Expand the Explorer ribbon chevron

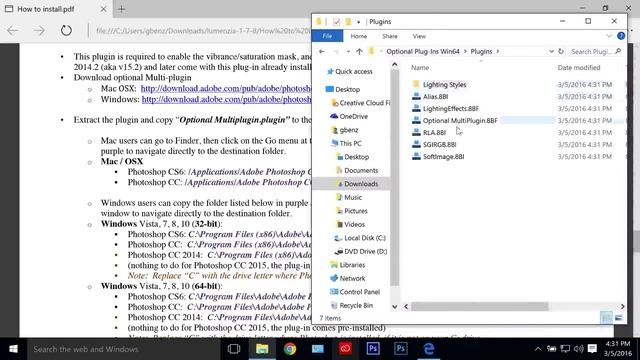[x=609, y=36]
